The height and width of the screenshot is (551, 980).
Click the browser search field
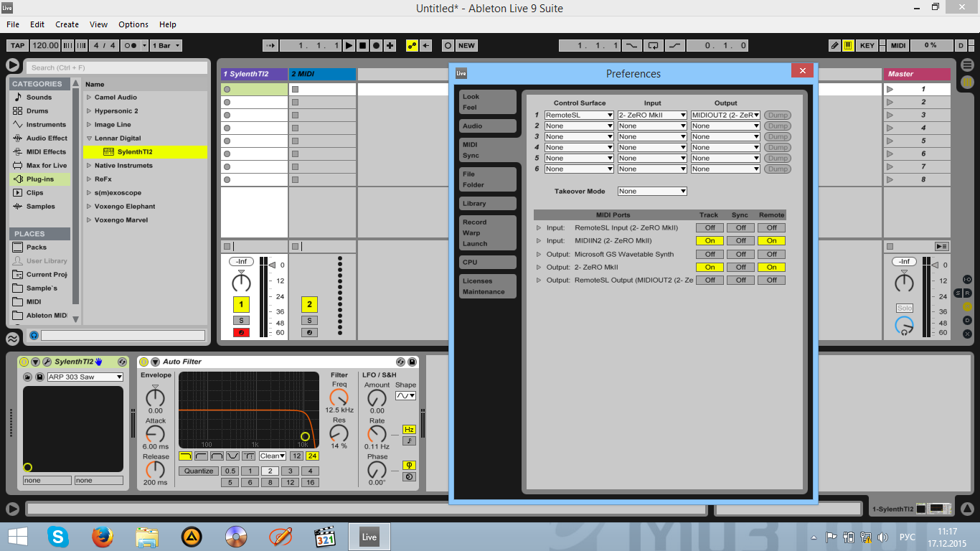click(118, 67)
